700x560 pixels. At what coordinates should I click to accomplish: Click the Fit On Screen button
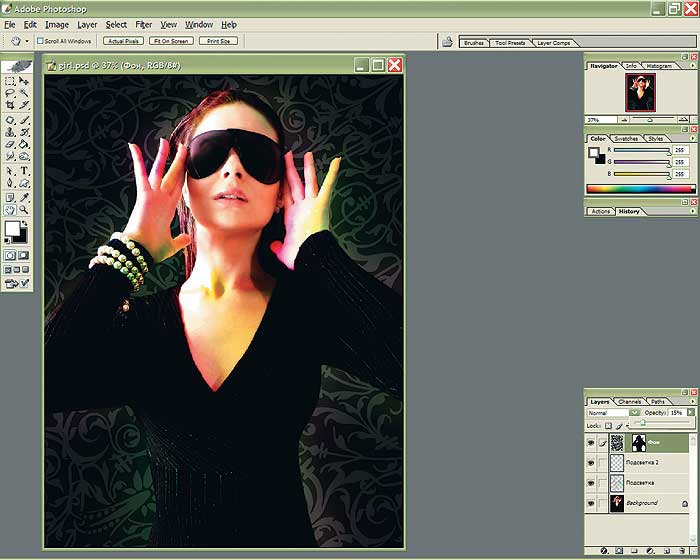click(171, 41)
